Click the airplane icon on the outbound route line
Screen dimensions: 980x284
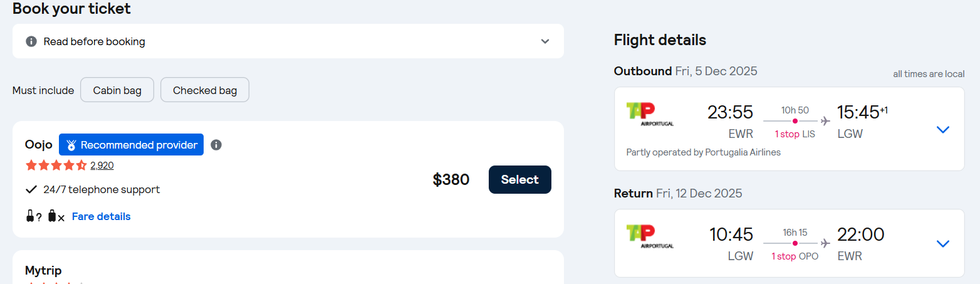pos(825,120)
